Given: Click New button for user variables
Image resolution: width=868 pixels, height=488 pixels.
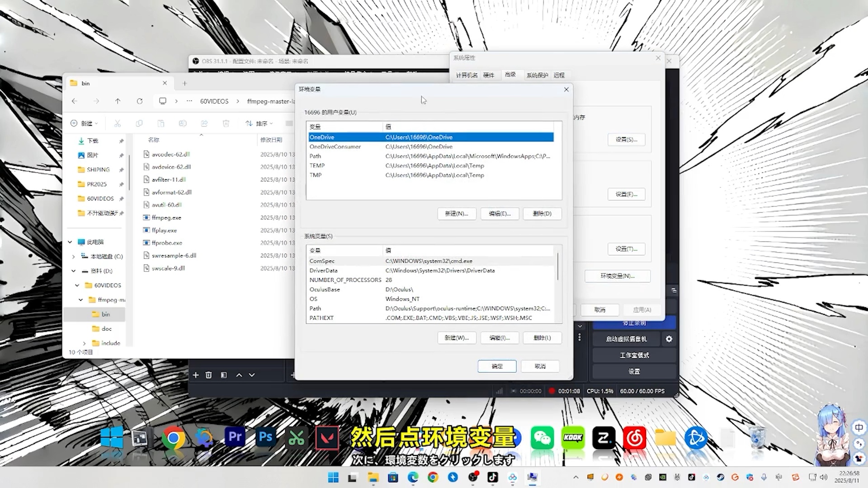Looking at the screenshot, I should [457, 214].
